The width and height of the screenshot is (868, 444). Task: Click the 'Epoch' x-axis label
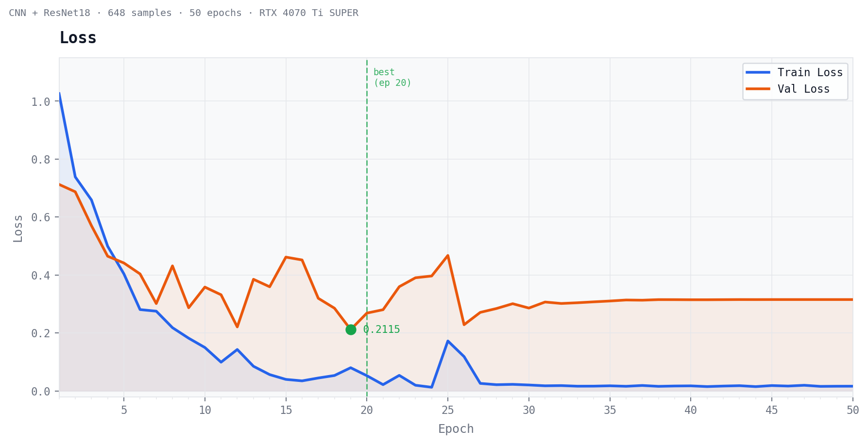[x=456, y=429]
